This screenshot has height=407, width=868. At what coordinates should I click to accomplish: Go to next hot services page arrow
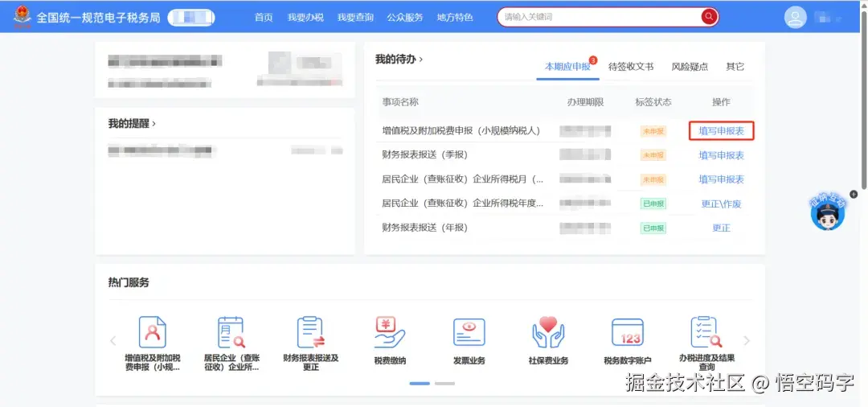(x=746, y=340)
